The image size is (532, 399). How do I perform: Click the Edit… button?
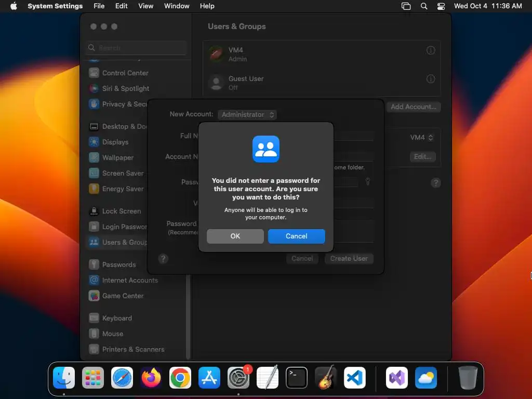pyautogui.click(x=423, y=157)
